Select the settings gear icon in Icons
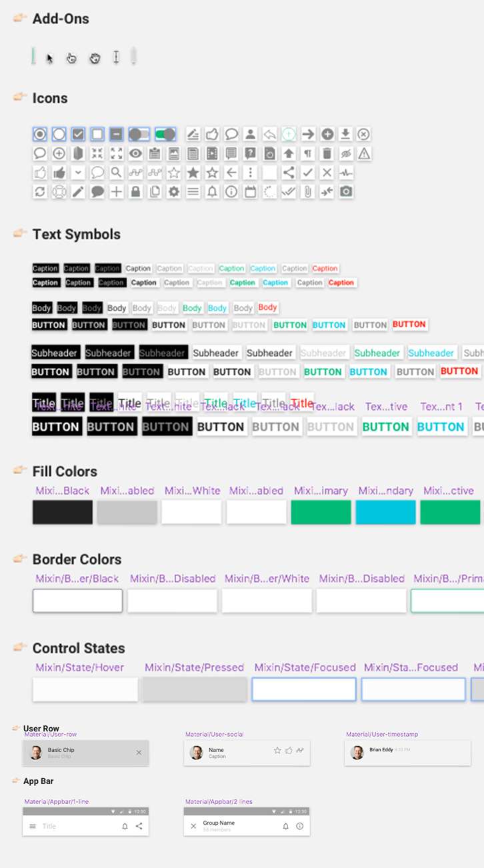This screenshot has height=868, width=484. pyautogui.click(x=174, y=192)
